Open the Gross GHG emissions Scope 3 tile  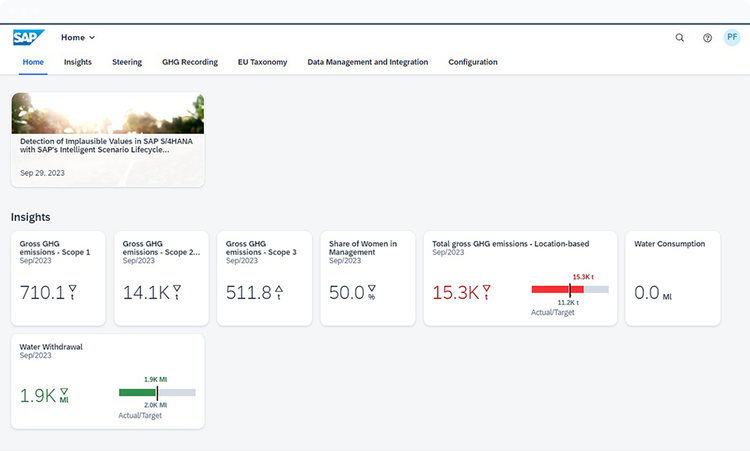pos(265,278)
